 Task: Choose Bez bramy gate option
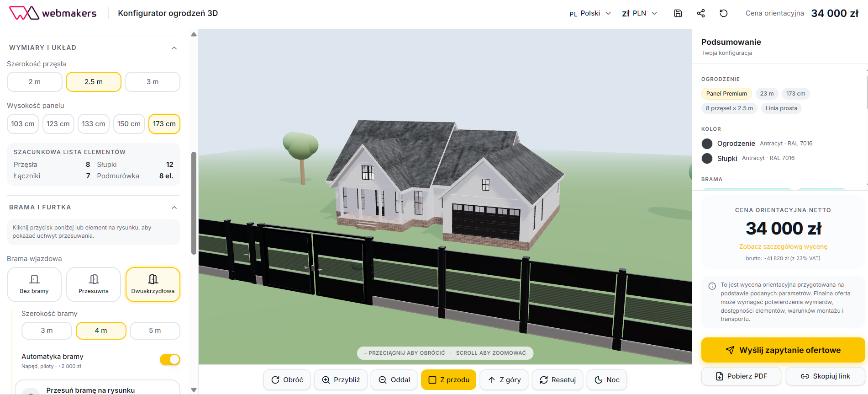(34, 284)
